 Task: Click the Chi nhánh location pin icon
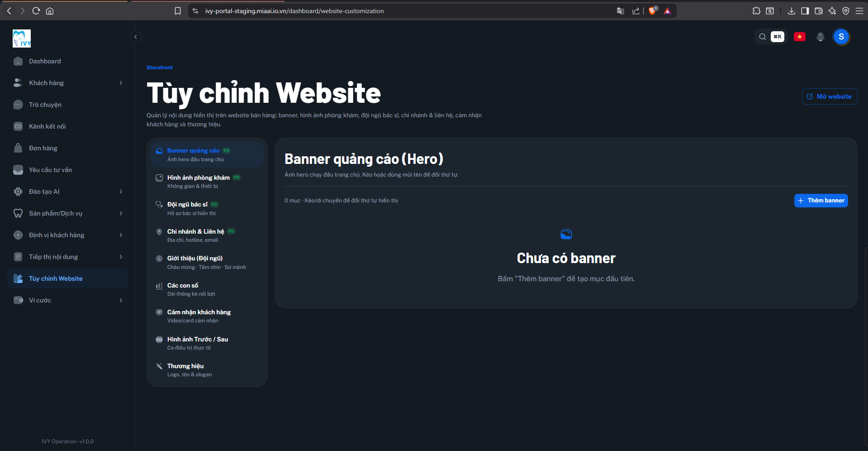(159, 232)
